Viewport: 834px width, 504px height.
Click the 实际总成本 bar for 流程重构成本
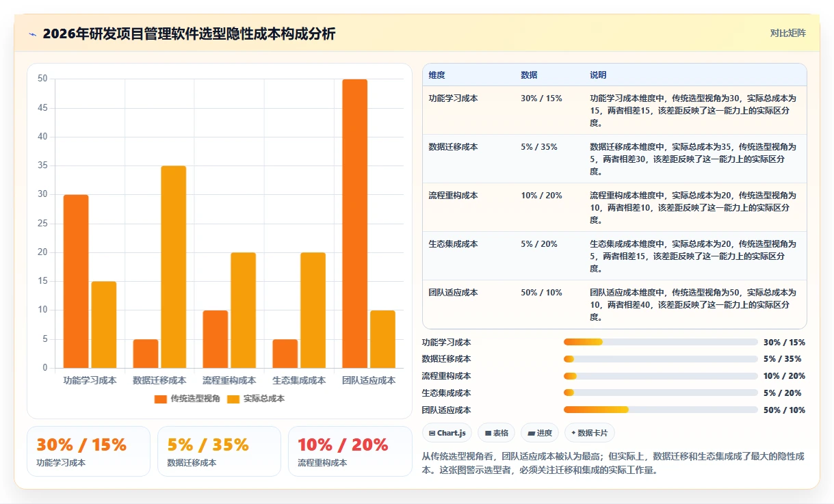pos(244,310)
